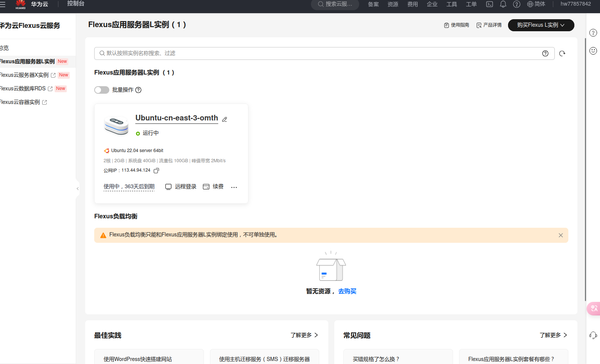Open the customer service headset icon
Viewport: 600px width, 364px height.
pyautogui.click(x=593, y=335)
